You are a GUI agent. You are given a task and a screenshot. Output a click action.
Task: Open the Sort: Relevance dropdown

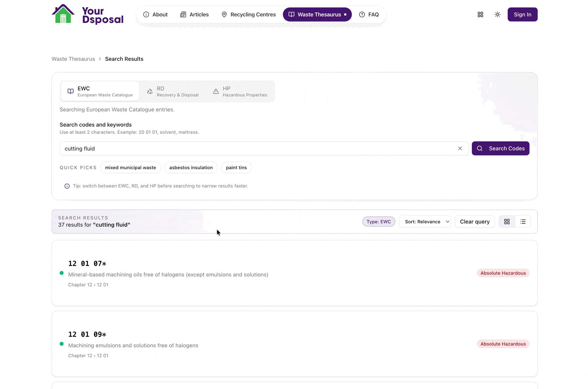click(x=425, y=222)
